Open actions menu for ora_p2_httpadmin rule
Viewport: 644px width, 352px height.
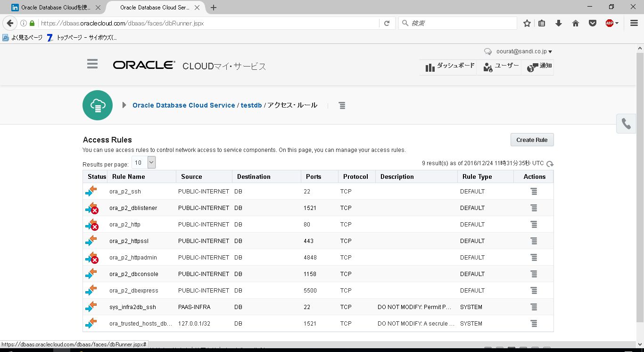[534, 258]
